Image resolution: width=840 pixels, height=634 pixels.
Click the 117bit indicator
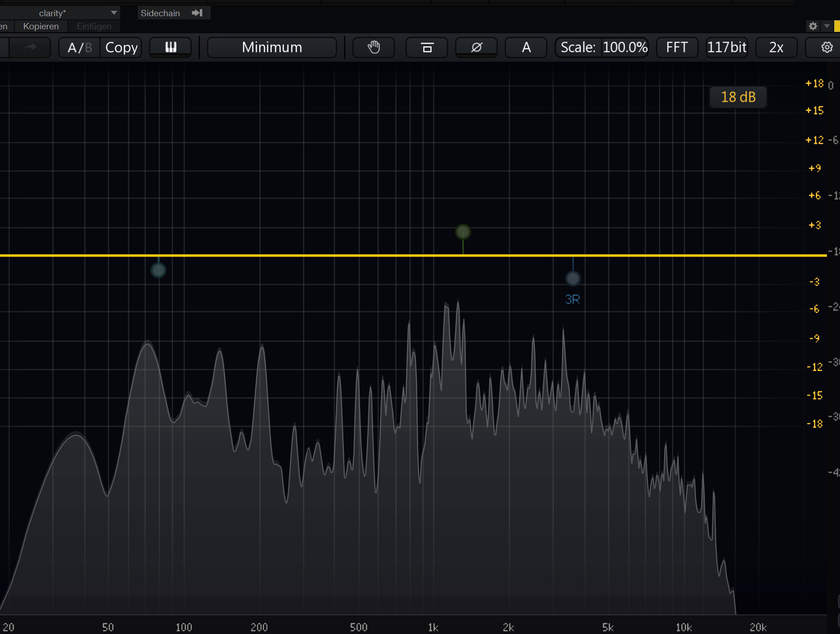[x=727, y=47]
